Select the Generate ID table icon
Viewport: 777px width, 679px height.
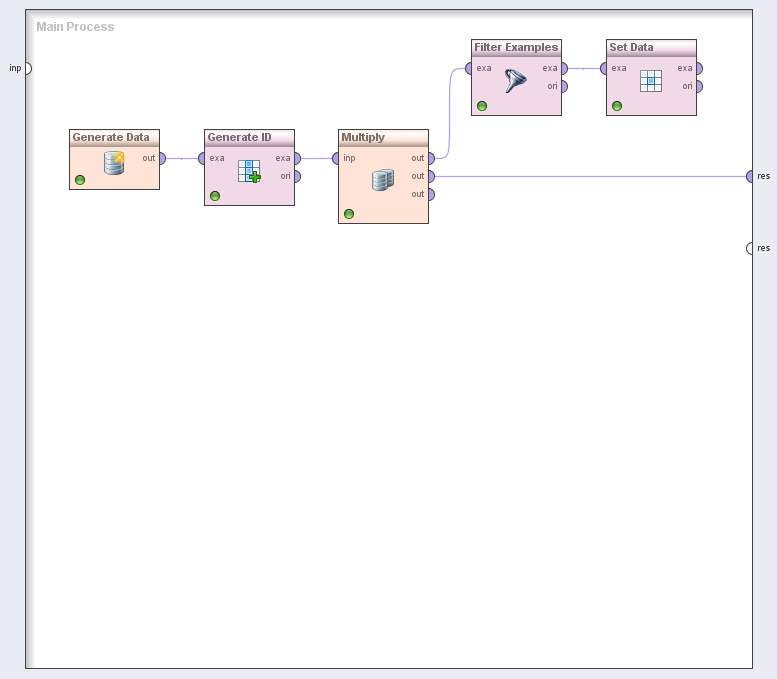249,171
